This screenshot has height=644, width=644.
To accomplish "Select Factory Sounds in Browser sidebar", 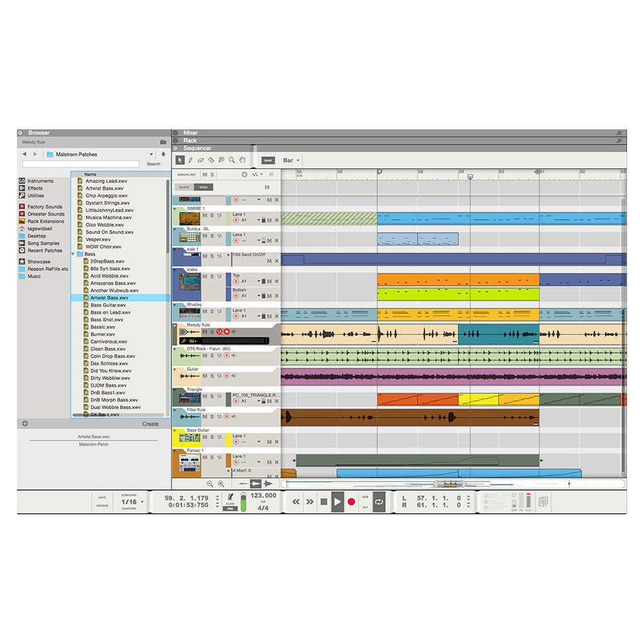I will point(40,207).
